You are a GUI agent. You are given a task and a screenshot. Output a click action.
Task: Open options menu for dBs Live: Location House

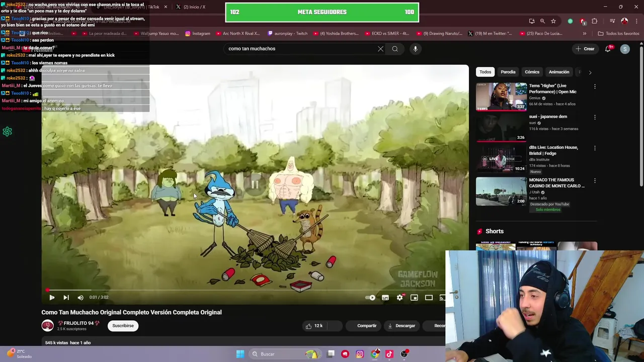coord(595,148)
